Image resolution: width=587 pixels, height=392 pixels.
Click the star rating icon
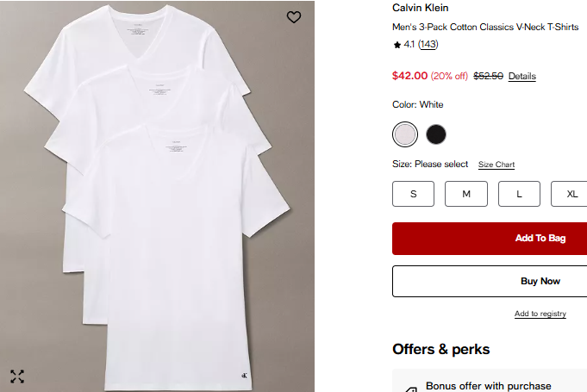pos(397,44)
